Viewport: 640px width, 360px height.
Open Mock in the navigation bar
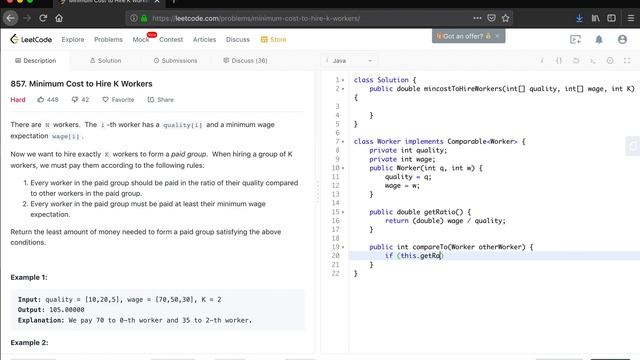tap(141, 39)
